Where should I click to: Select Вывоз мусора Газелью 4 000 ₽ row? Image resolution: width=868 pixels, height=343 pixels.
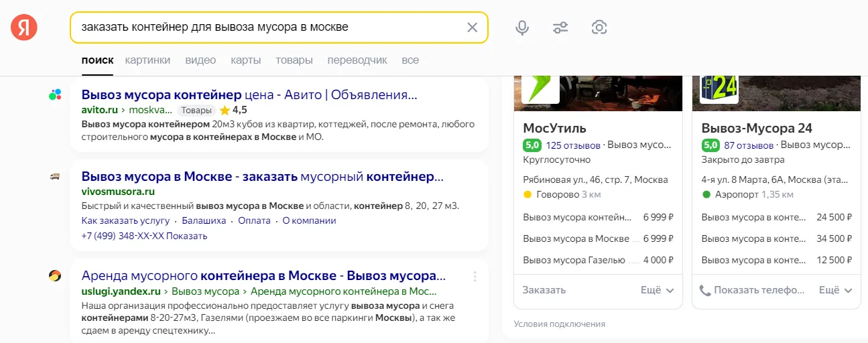[x=598, y=260]
